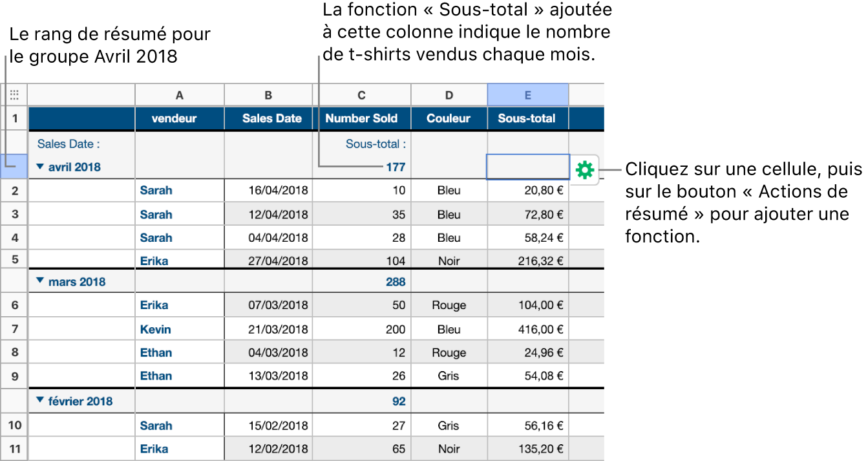The image size is (868, 461).
Task: Select the cell containing Kevin
Action: pos(180,329)
